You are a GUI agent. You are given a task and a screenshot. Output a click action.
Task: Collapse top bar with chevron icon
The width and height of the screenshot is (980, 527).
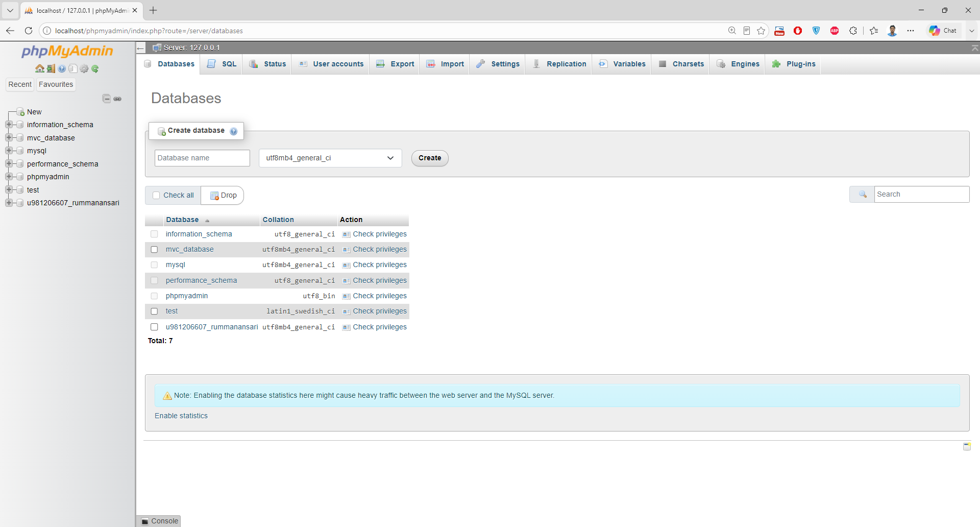point(975,48)
